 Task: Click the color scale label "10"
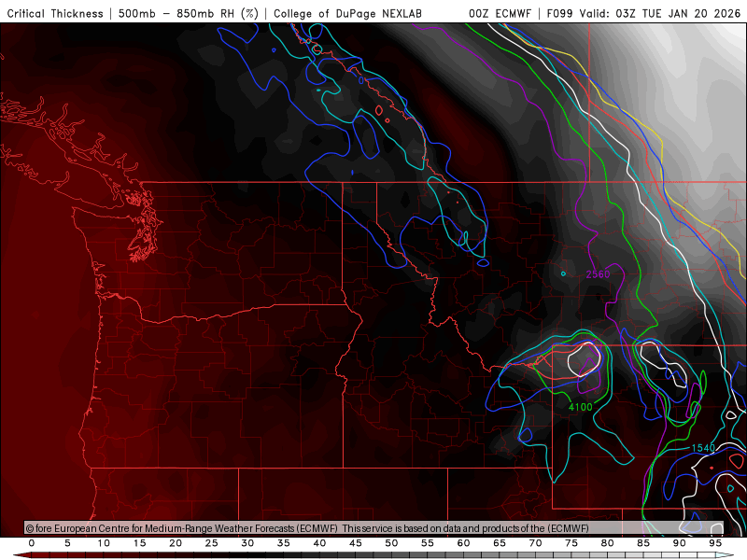(104, 543)
